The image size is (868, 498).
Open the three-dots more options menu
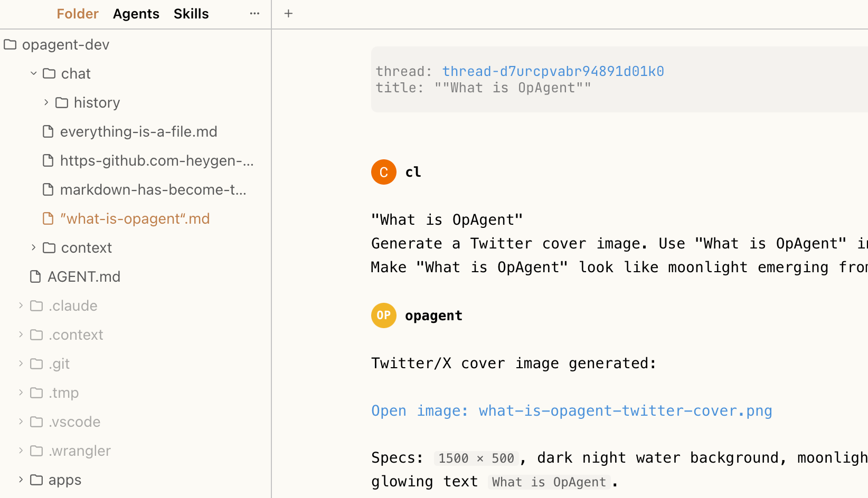pos(254,14)
